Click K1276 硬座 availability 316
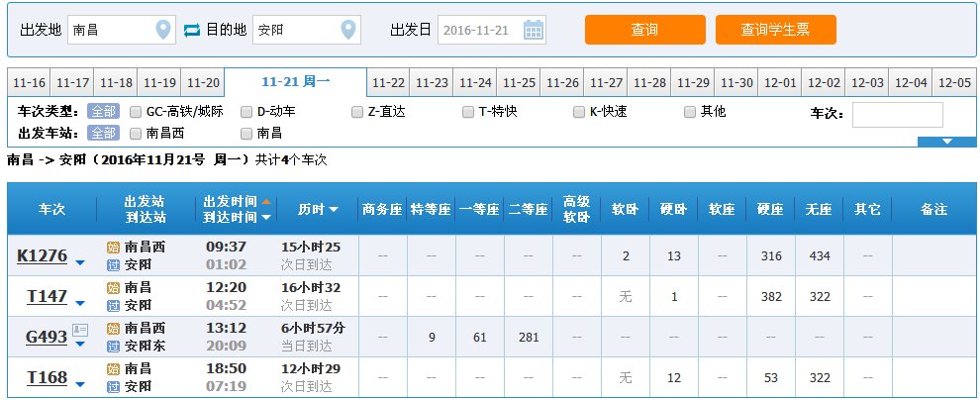This screenshot has height=400, width=980. click(771, 256)
